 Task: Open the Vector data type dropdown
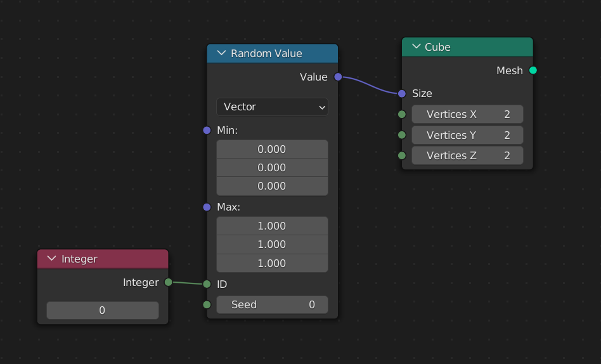click(272, 107)
